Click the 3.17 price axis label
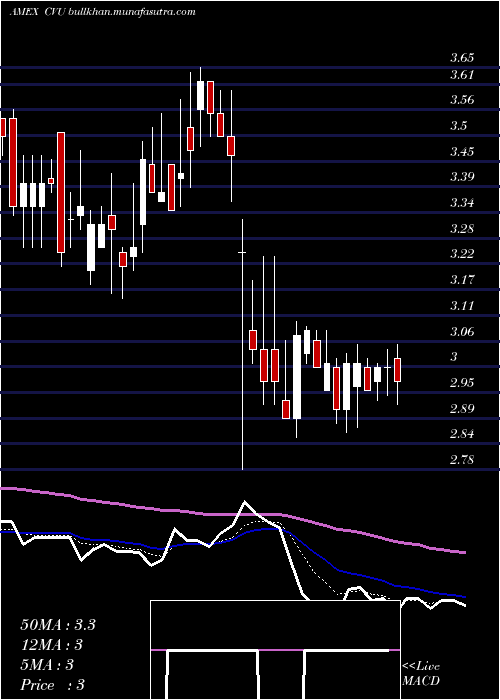 coord(462,280)
